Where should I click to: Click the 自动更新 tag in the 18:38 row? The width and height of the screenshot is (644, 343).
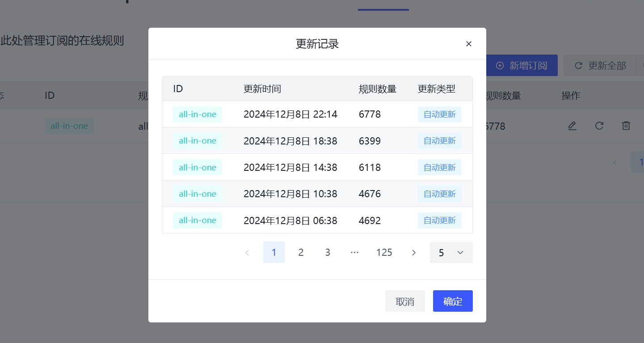[x=439, y=141]
